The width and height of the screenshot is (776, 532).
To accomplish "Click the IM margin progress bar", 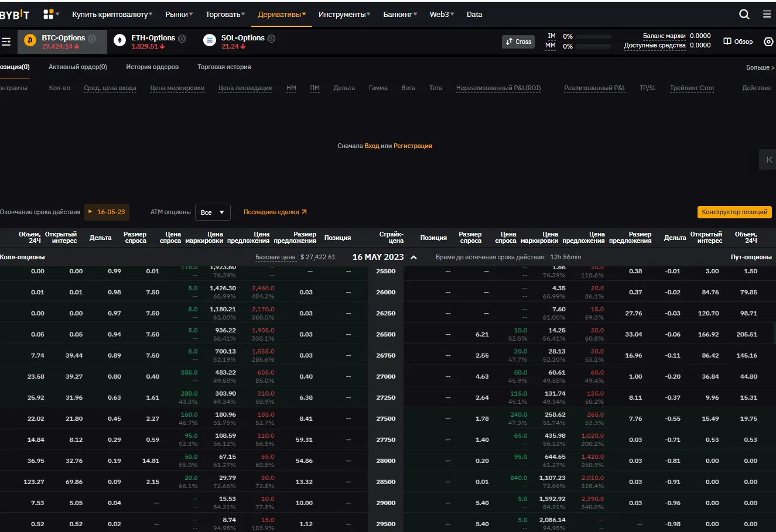I will [592, 36].
